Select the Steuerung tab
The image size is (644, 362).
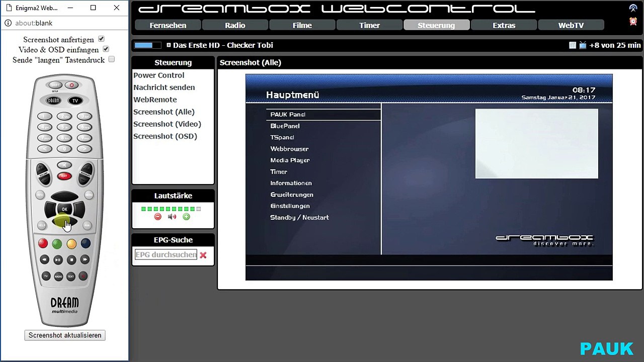click(x=436, y=25)
